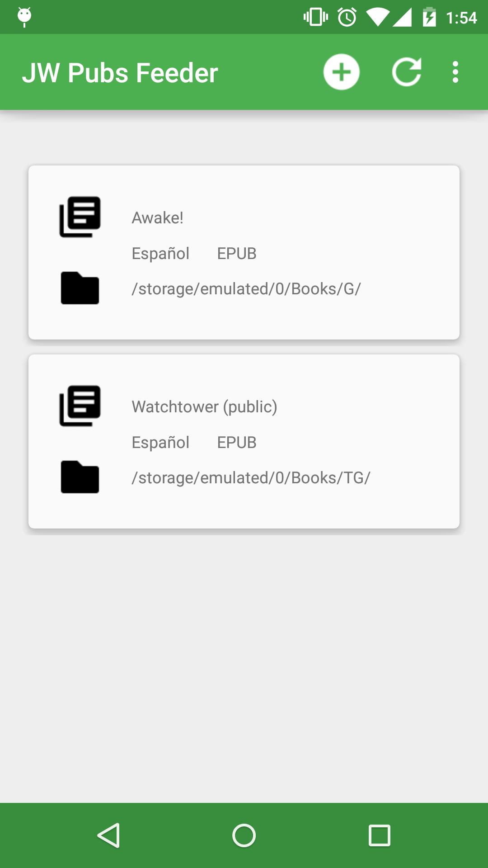Tap the JW Pubs Feeder title

point(120,73)
